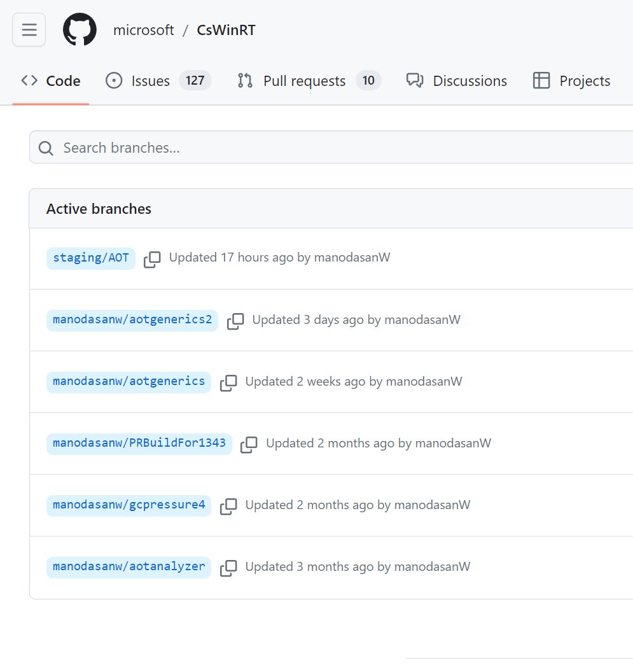This screenshot has width=633, height=672.
Task: Focus the Search branches input field
Action: click(x=331, y=148)
